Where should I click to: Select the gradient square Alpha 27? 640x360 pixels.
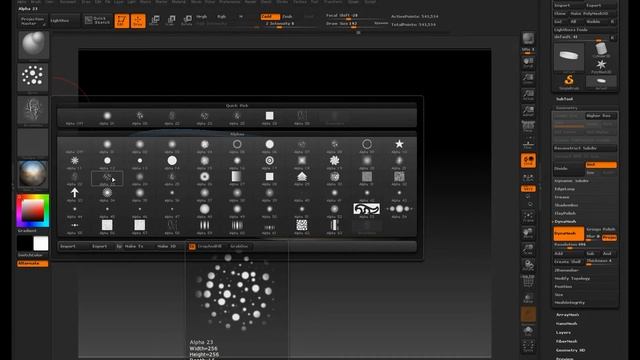pos(237,177)
